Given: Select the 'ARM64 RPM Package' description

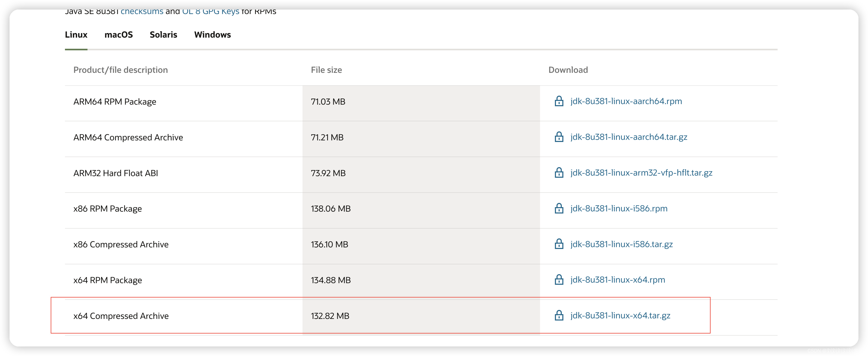Looking at the screenshot, I should (x=115, y=102).
